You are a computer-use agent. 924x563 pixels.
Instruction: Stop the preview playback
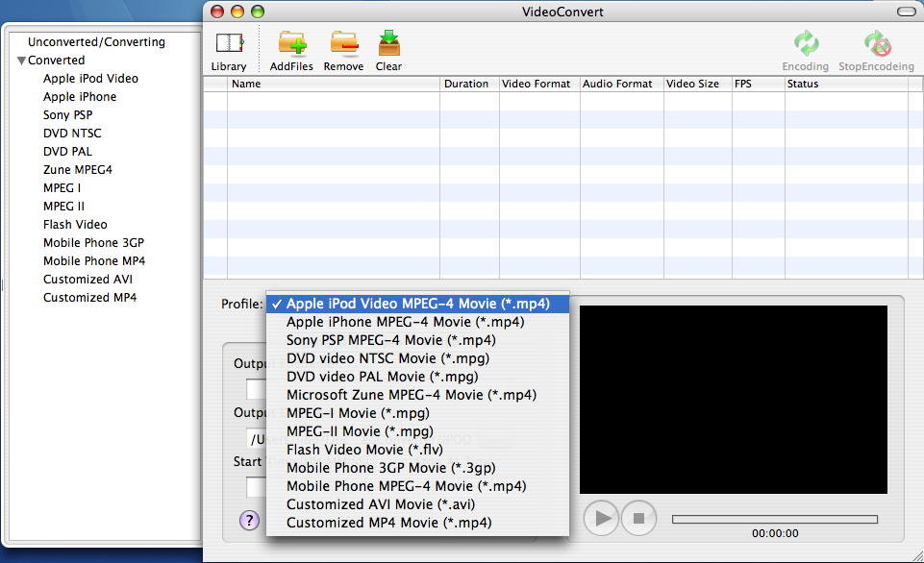point(638,518)
